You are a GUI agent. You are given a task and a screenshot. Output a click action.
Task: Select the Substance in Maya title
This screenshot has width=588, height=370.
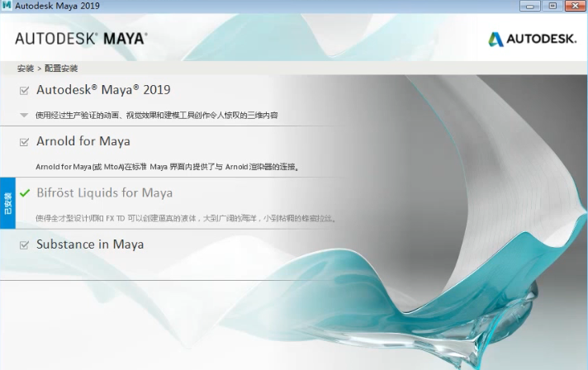coord(90,244)
